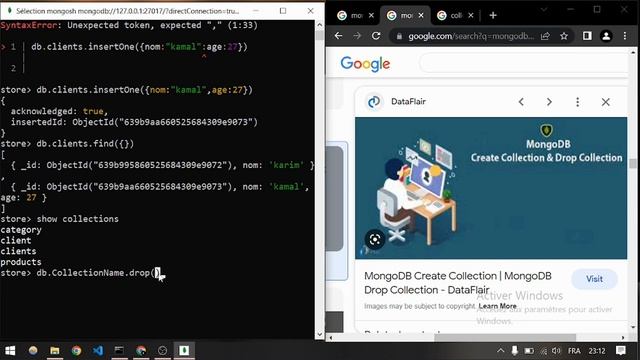The height and width of the screenshot is (360, 640).
Task: Search the image with Google Lens
Action: pyautogui.click(x=375, y=239)
